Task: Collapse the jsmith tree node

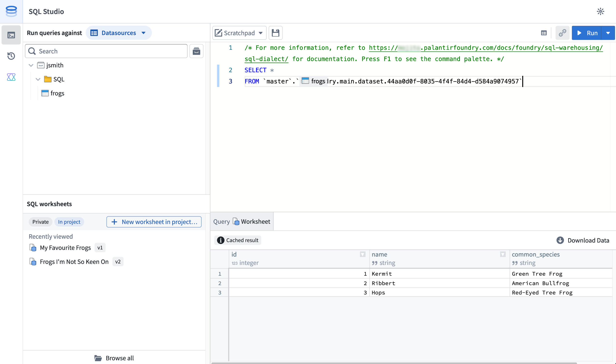Action: [x=31, y=65]
